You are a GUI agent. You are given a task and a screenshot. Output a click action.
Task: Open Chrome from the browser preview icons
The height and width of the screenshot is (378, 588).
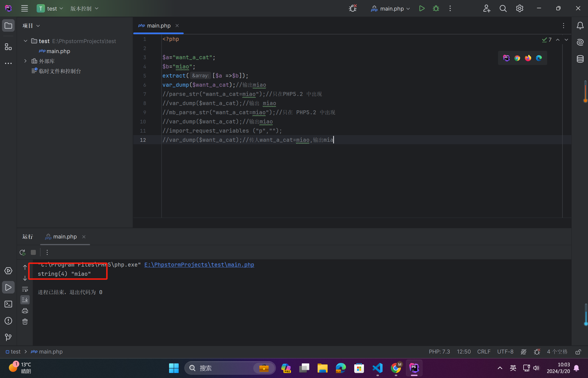pyautogui.click(x=517, y=58)
